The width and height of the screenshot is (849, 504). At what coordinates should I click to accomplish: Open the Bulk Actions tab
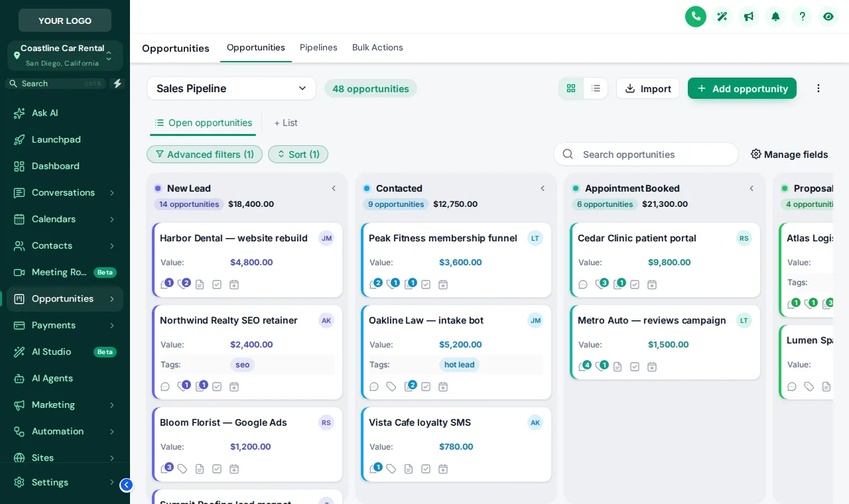(x=377, y=48)
